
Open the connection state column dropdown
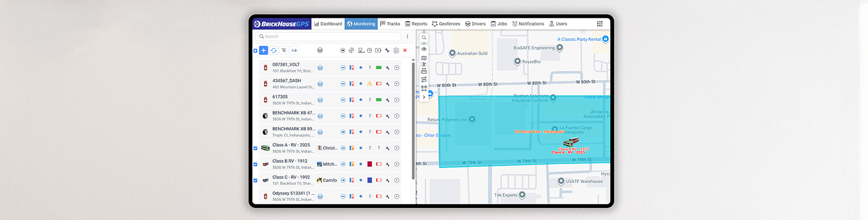point(361,51)
